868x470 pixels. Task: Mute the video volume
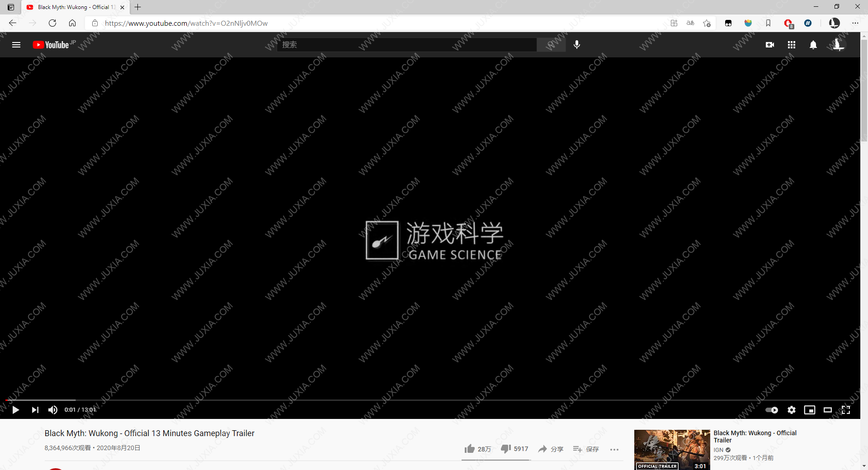pos(53,410)
